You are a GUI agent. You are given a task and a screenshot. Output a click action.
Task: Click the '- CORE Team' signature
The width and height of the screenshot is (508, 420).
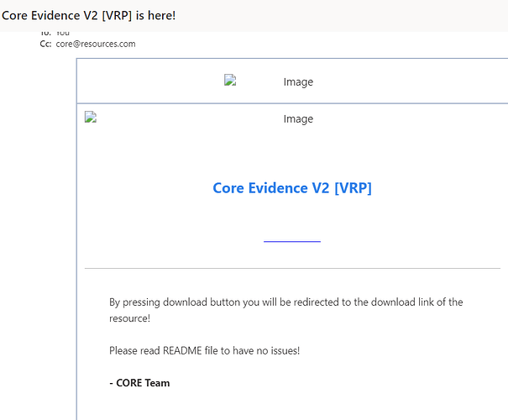[x=139, y=383]
